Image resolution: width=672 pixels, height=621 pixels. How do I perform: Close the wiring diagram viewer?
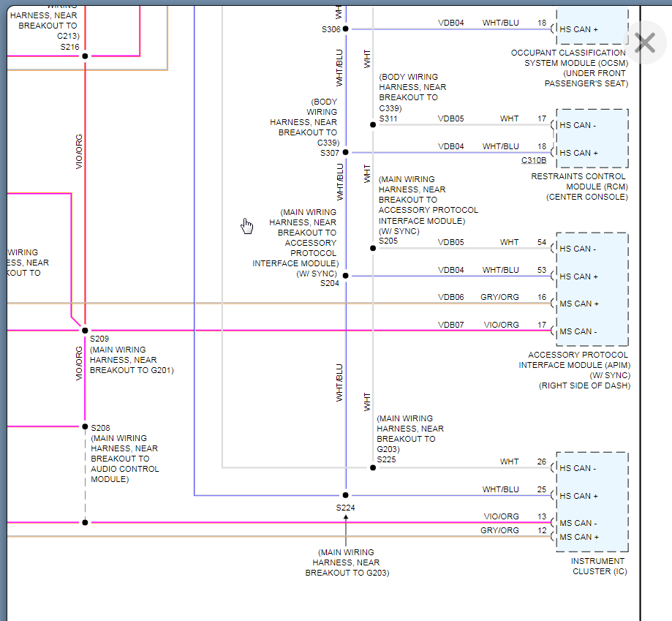645,43
